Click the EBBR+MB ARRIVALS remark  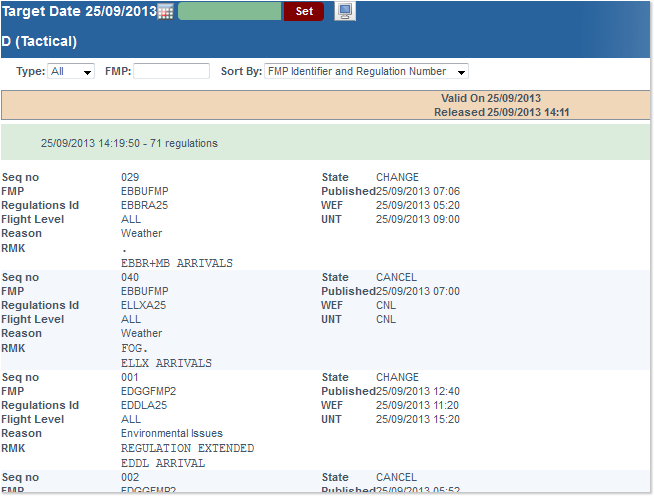point(176,263)
